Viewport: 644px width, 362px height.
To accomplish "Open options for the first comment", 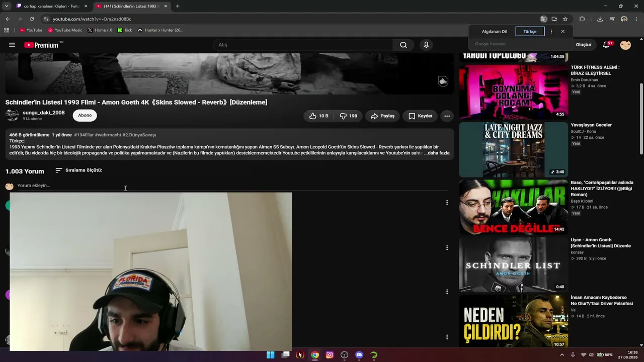I will [447, 203].
